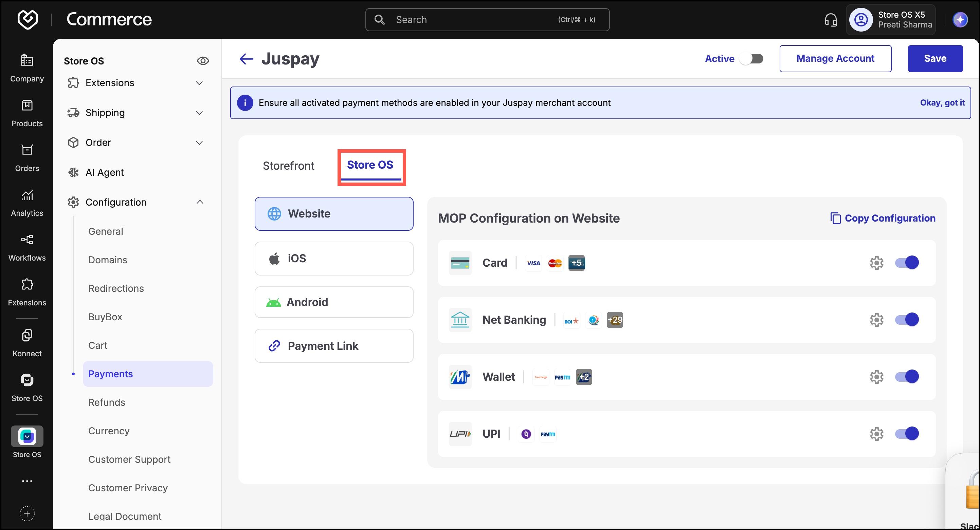
Task: Open Payments under Configuration
Action: click(x=148, y=374)
